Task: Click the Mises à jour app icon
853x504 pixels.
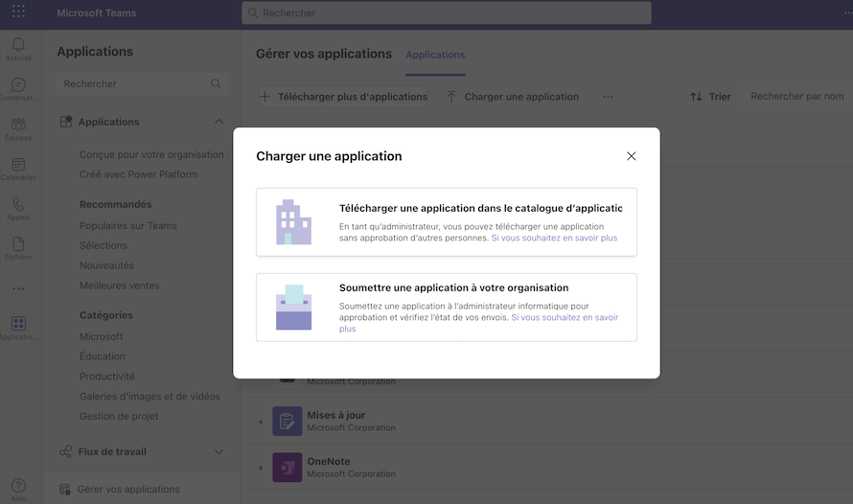Action: point(288,421)
